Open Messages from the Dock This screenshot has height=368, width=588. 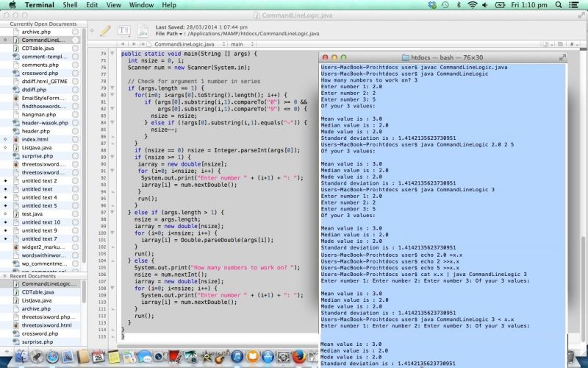[x=144, y=356]
